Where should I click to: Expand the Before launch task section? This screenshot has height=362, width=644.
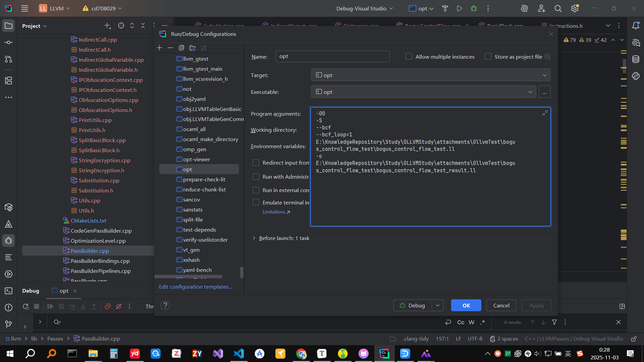pos(254,238)
